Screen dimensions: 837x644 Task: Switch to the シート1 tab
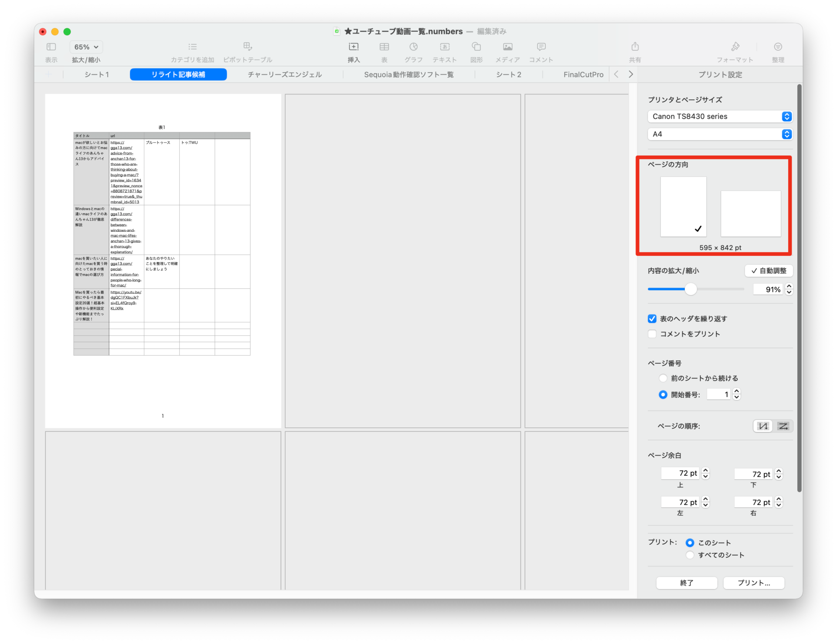pyautogui.click(x=97, y=75)
